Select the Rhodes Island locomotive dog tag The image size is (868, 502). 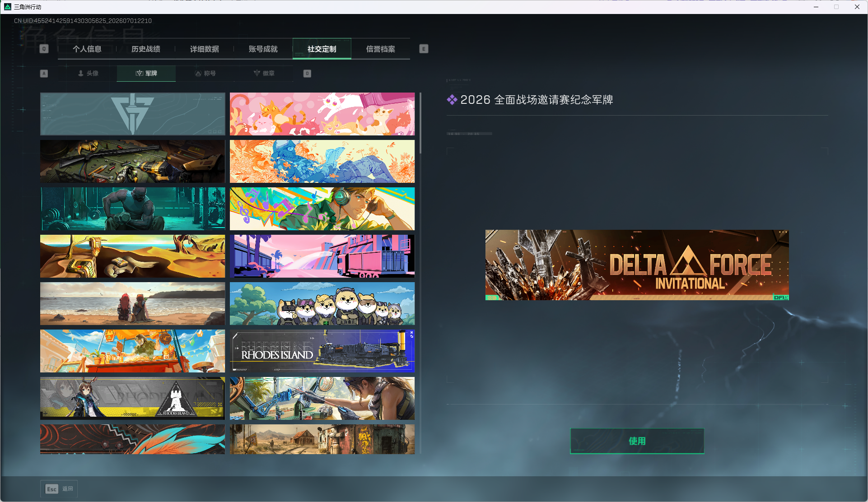(x=322, y=351)
